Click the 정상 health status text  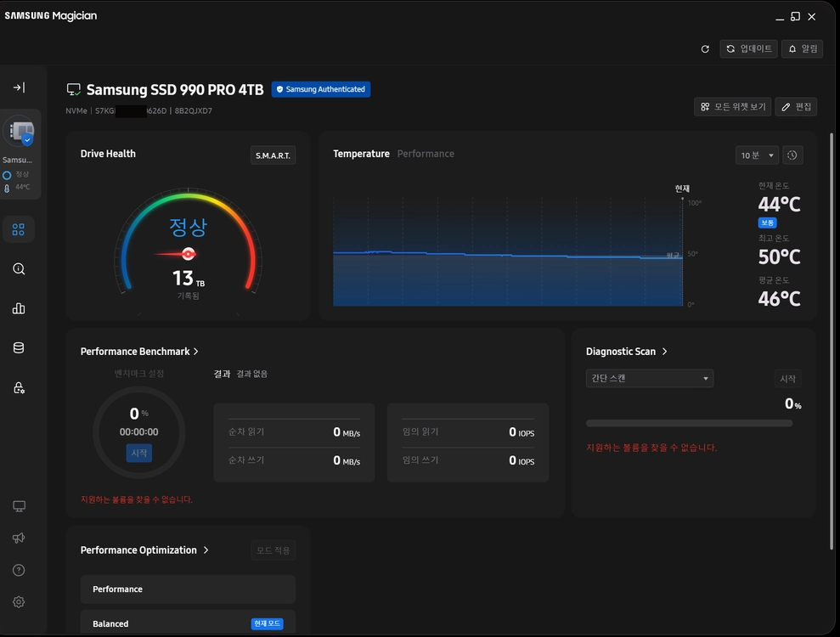(188, 228)
